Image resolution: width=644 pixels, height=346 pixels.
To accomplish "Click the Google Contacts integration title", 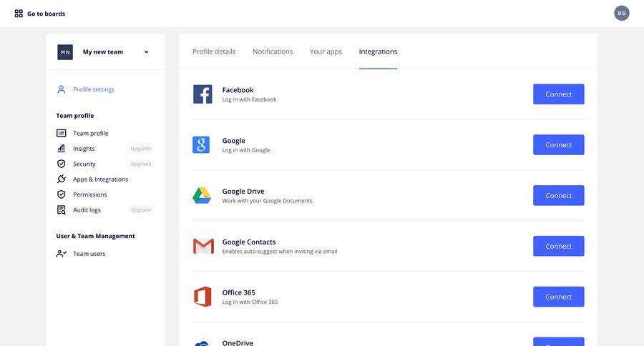I will [x=249, y=242].
